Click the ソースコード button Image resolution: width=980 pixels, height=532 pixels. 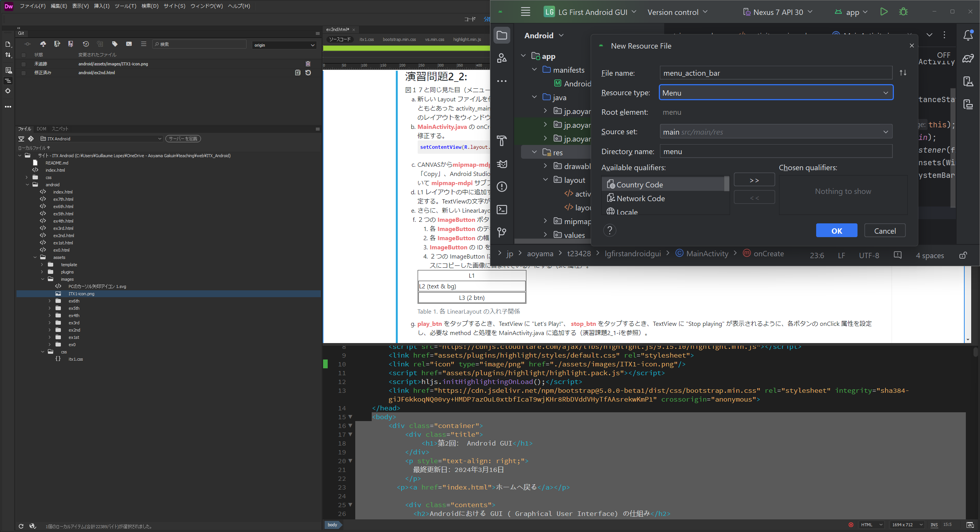point(340,39)
